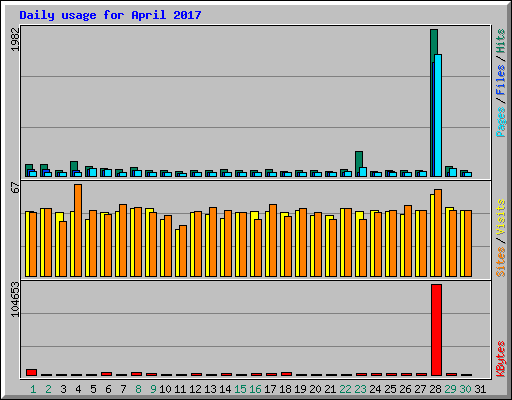Click green day label 15 on the x-axis

coord(240,389)
